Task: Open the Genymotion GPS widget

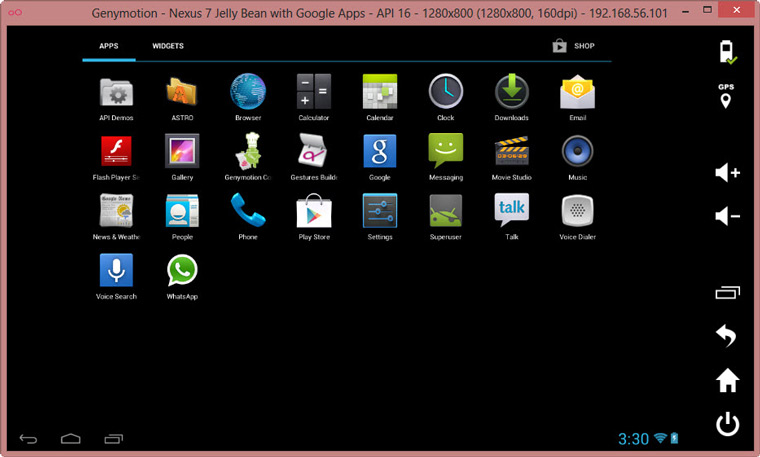Action: [x=726, y=95]
